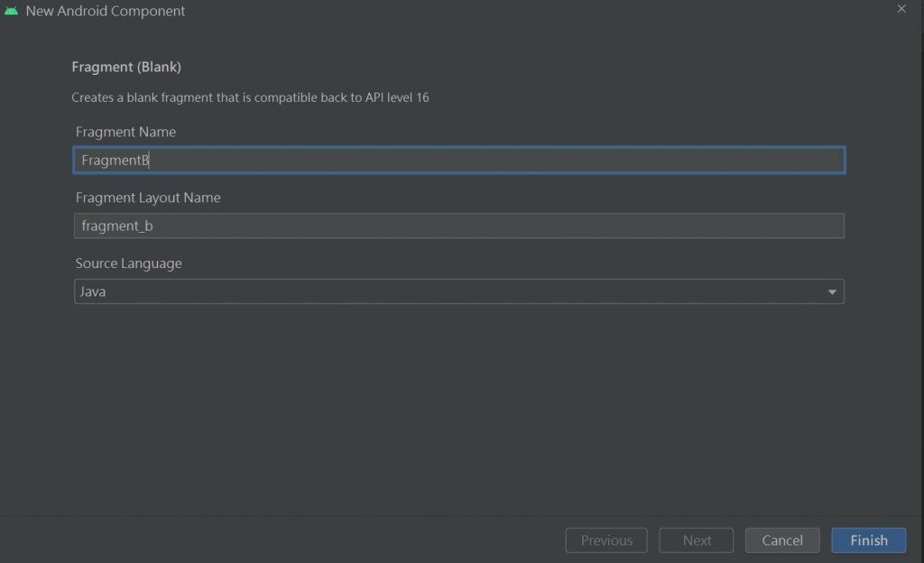Click the Android logo icon in title bar

click(x=11, y=11)
